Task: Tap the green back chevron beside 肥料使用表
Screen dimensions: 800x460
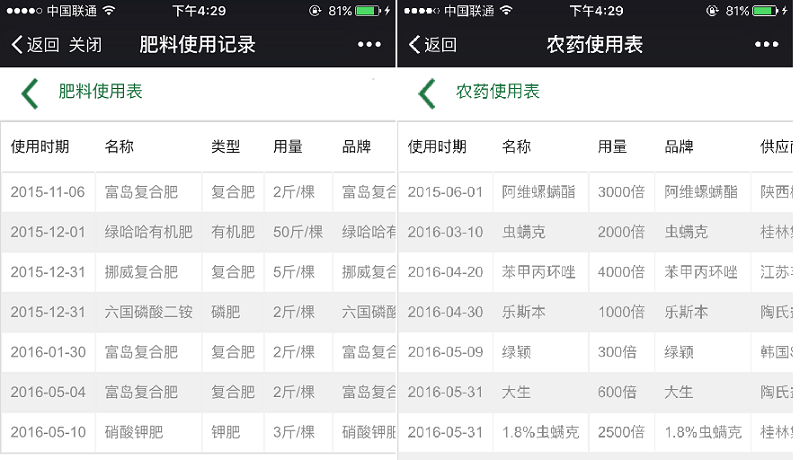Action: click(x=30, y=93)
